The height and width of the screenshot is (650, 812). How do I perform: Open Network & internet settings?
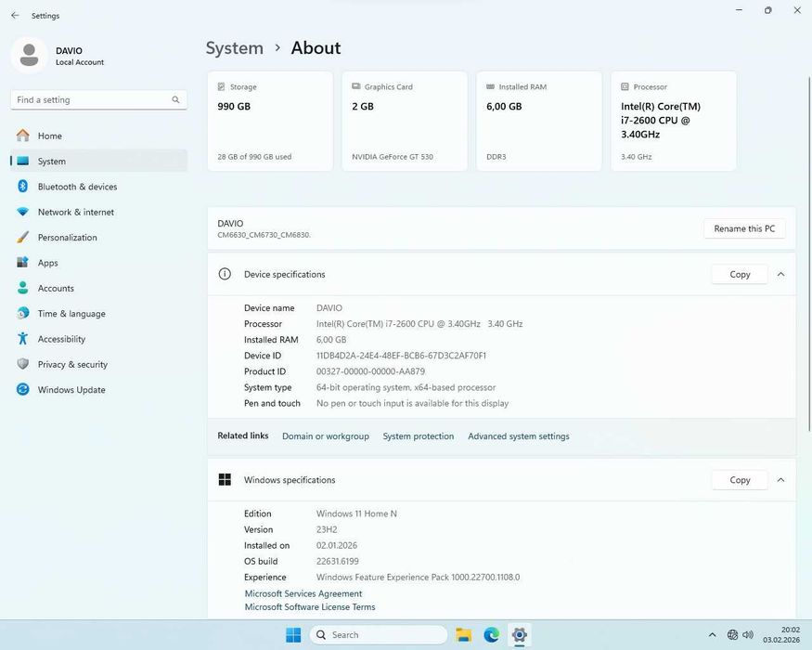pyautogui.click(x=98, y=212)
